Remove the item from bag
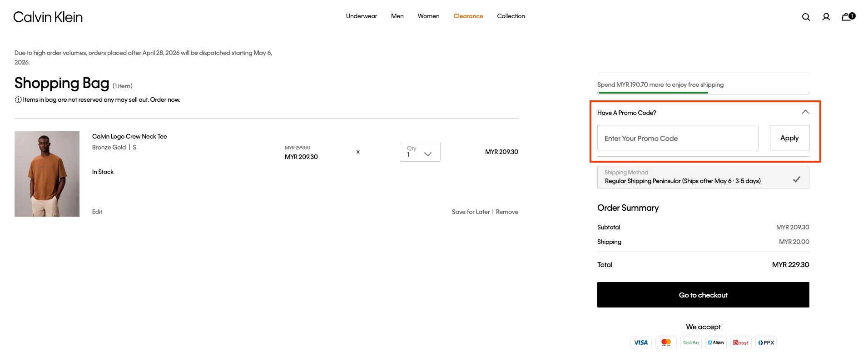This screenshot has height=362, width=868. [507, 212]
